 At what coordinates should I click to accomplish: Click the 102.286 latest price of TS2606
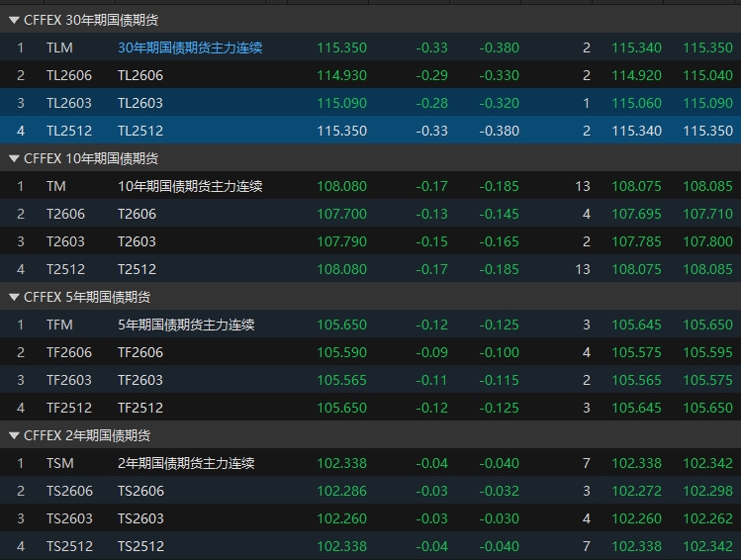pyautogui.click(x=341, y=491)
